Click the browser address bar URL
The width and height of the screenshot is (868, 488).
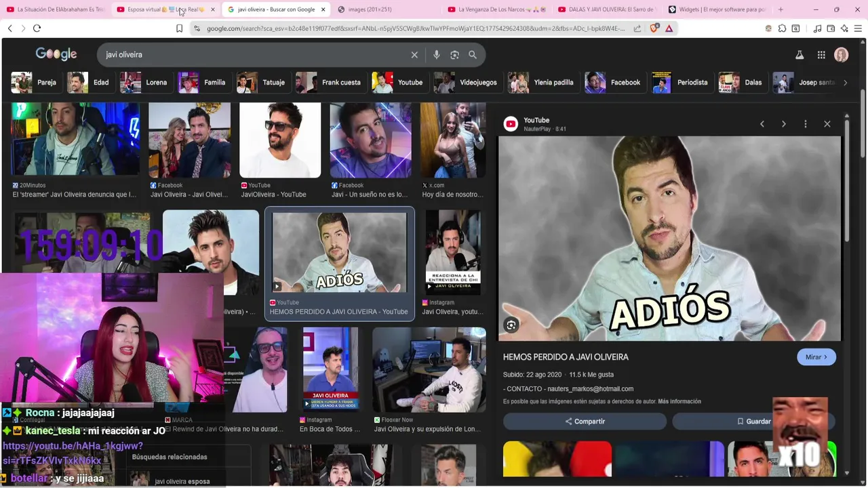pos(415,28)
